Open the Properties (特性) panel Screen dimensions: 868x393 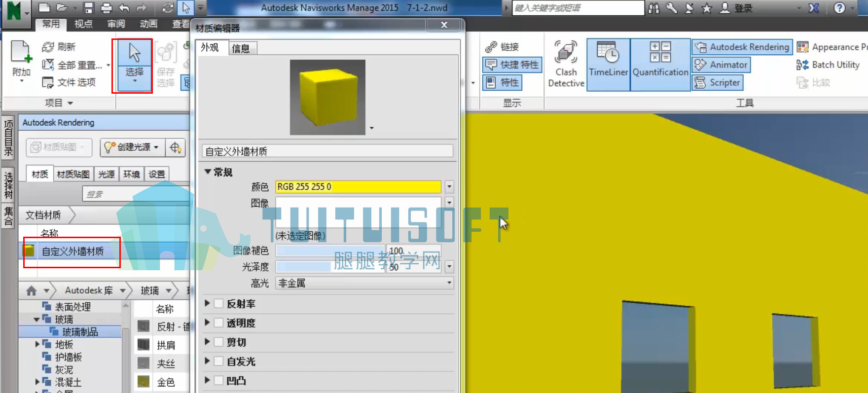pyautogui.click(x=502, y=82)
